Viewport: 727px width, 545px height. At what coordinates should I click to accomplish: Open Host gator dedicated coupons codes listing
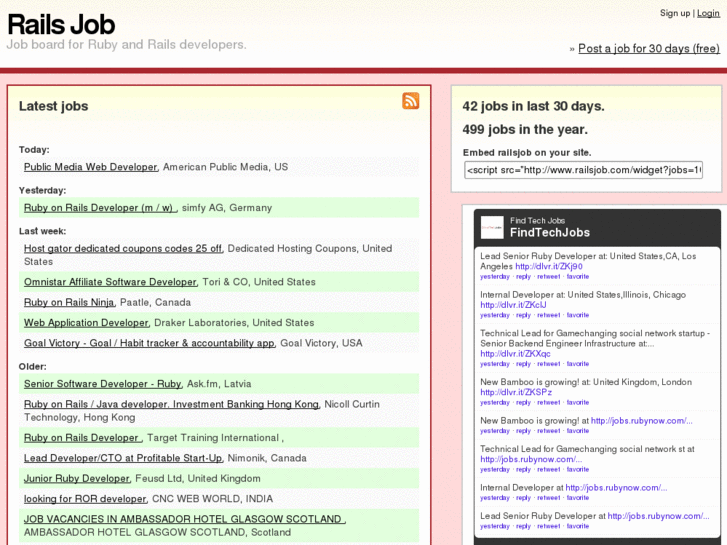pos(123,249)
